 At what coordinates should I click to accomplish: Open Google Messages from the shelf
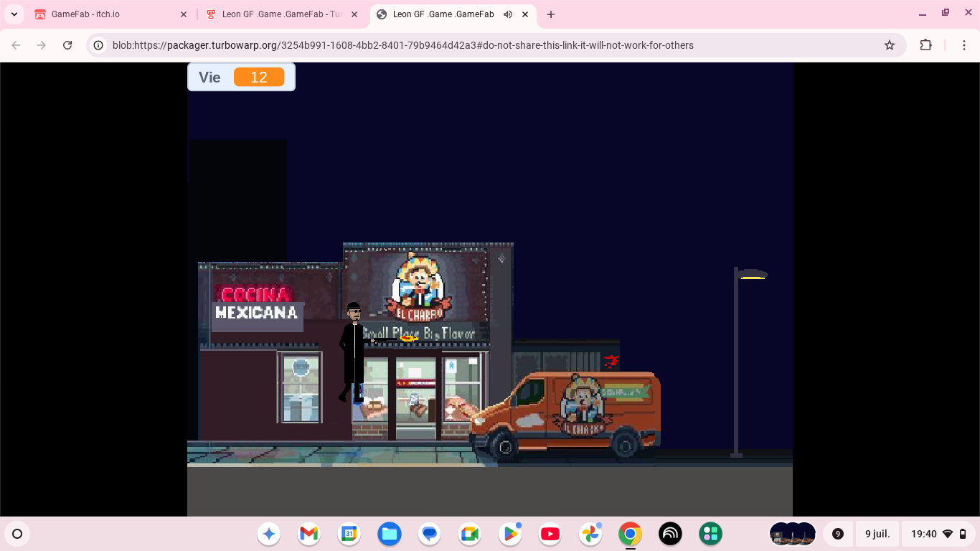pyautogui.click(x=430, y=534)
